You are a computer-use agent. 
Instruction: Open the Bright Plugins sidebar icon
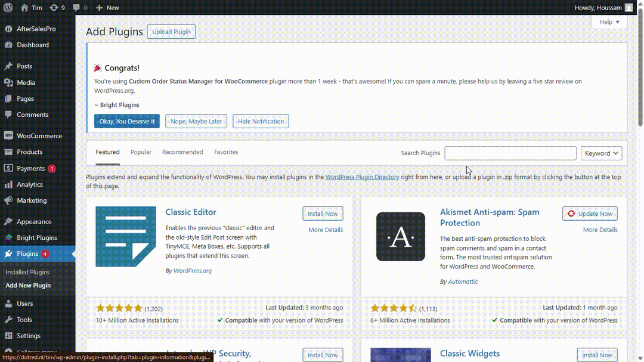pyautogui.click(x=8, y=237)
